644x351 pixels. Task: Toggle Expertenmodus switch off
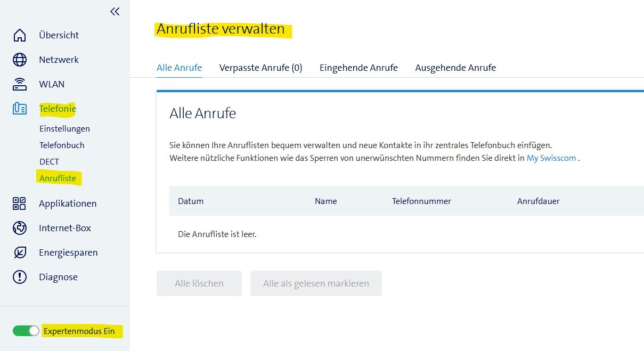26,331
